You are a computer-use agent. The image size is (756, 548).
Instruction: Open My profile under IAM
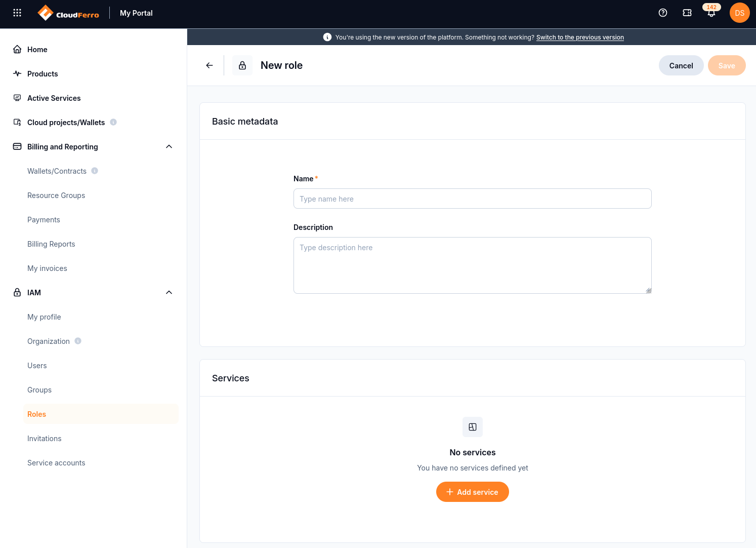point(44,317)
